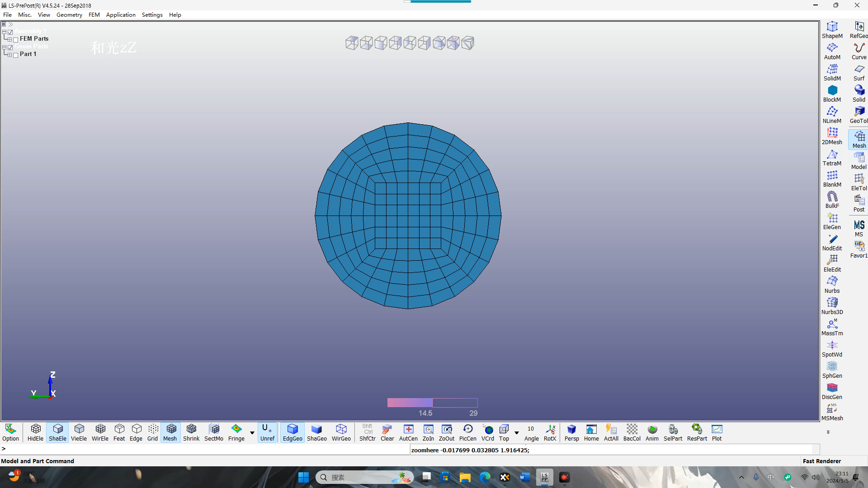Screen dimensions: 868x488
Task: Open the SolidM solid mesher tool
Action: tap(832, 72)
